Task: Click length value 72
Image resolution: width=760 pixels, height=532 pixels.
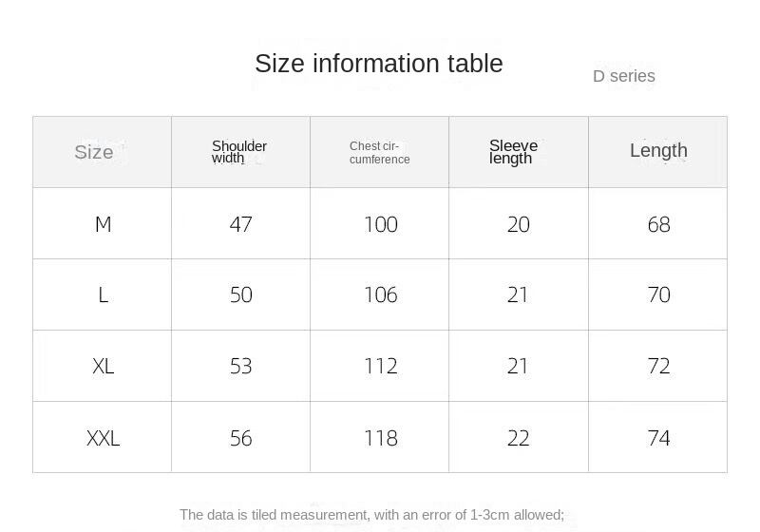Action: [658, 366]
